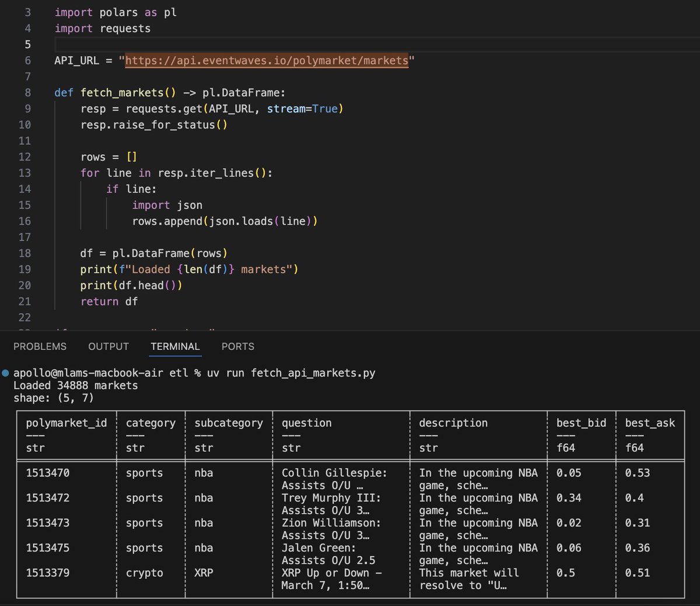Click the 'crypto' category cell
This screenshot has height=606, width=700.
click(145, 573)
